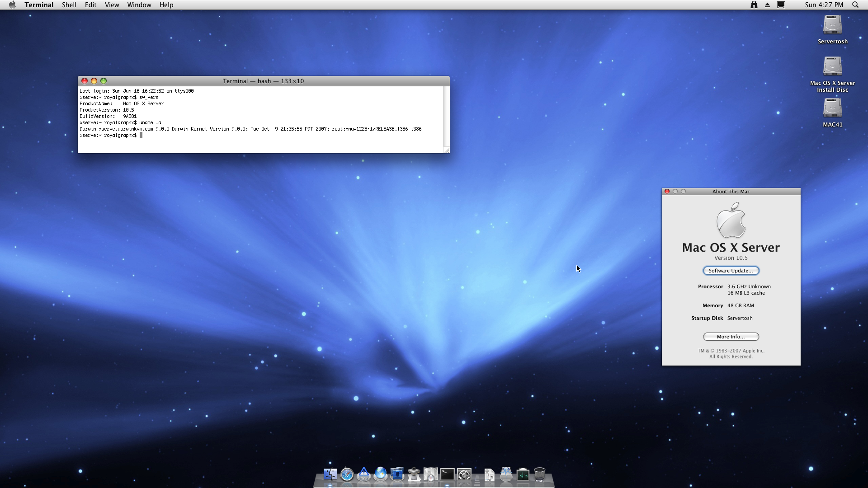Click Version 10.5 text in About This Mac

point(731,258)
